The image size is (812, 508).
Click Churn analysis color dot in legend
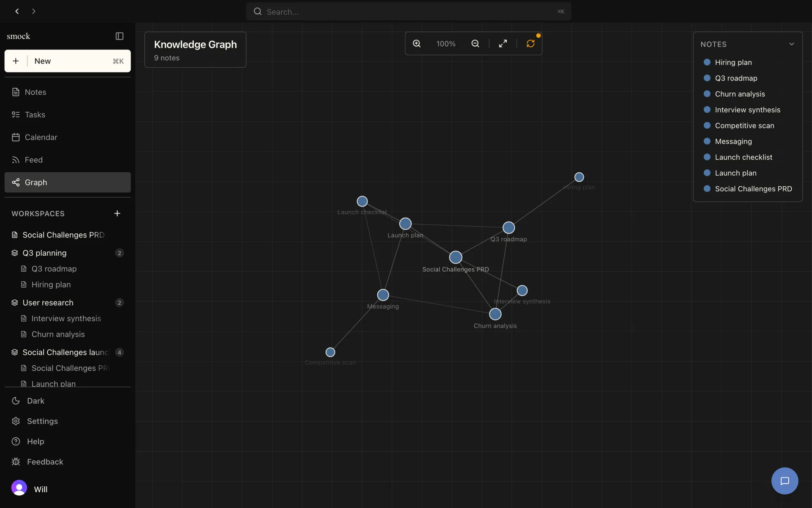(707, 94)
